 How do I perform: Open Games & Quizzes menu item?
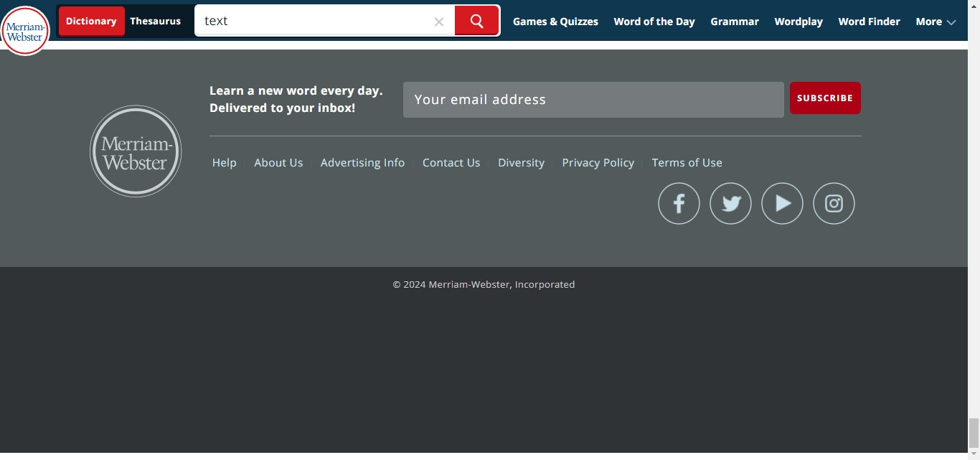pyautogui.click(x=555, y=22)
